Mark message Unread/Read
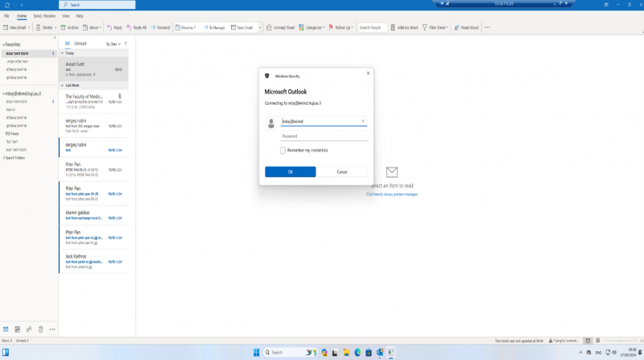Viewport: 644px width, 360px height. click(280, 27)
